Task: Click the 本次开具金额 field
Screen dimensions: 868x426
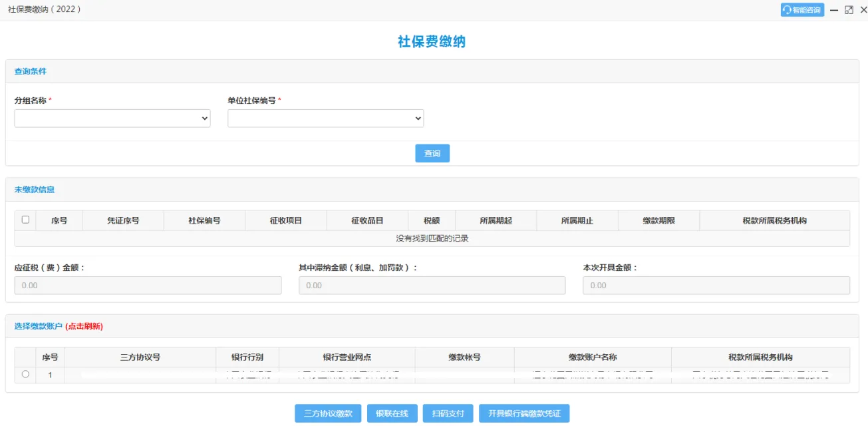Action: 716,285
